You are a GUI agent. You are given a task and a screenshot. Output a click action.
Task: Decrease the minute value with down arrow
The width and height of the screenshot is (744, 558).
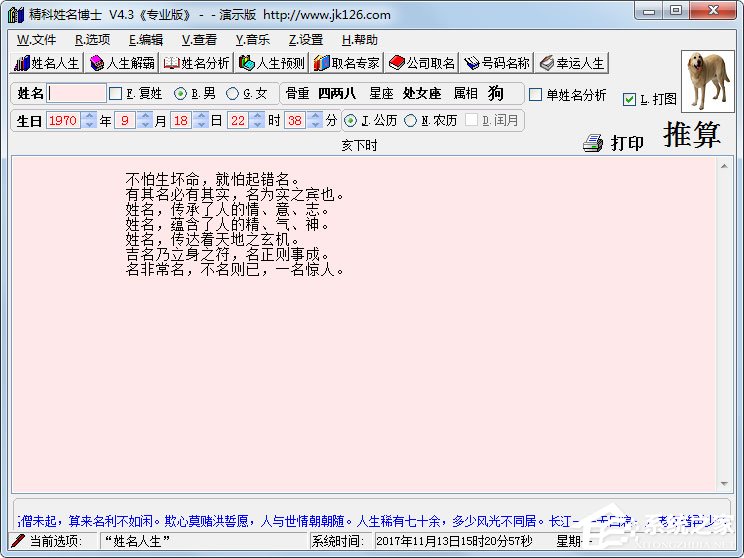click(316, 125)
